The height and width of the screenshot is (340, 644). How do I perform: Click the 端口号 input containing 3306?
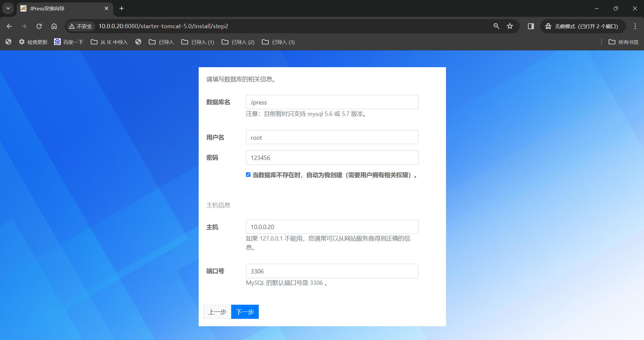(332, 271)
